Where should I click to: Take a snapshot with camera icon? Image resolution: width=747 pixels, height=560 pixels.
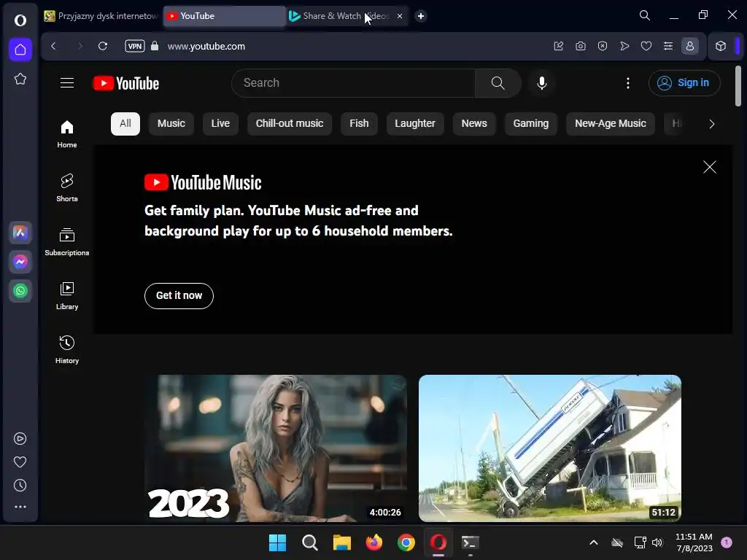pos(580,46)
